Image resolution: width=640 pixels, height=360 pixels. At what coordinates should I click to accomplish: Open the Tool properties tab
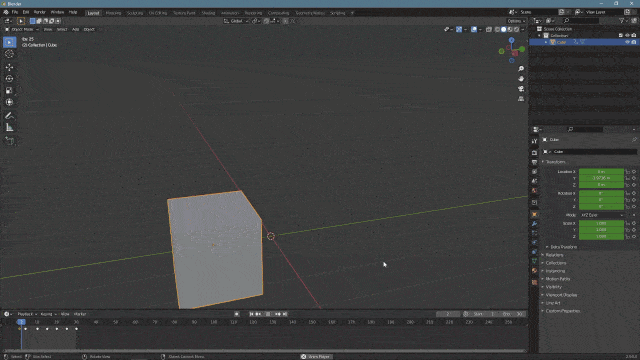pyautogui.click(x=534, y=141)
